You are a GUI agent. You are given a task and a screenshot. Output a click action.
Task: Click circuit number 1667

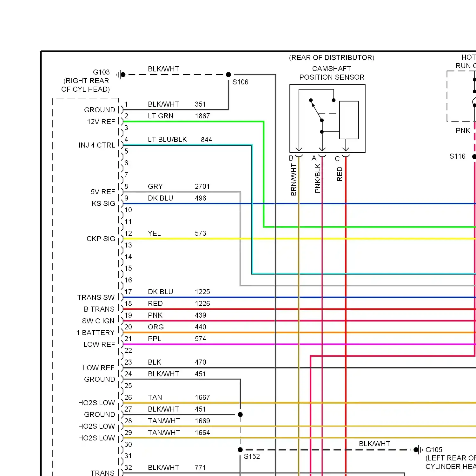tap(202, 397)
